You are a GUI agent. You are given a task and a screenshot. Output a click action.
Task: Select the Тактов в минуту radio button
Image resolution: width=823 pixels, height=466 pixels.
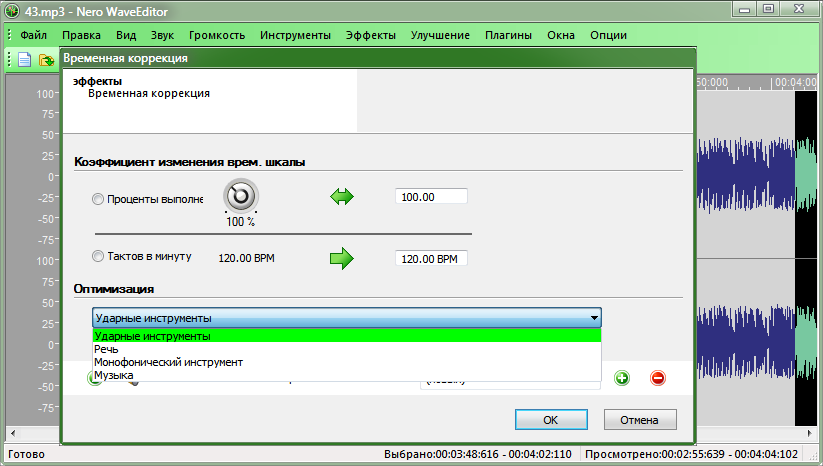[x=98, y=257]
